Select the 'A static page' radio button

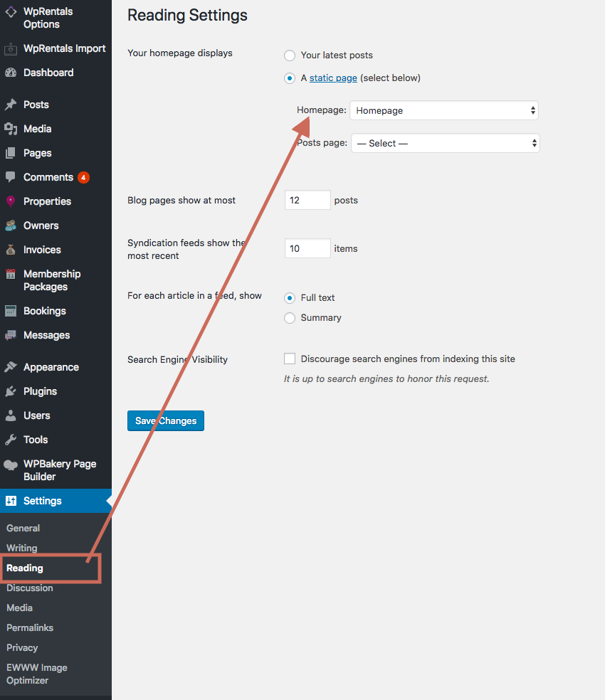coord(290,78)
